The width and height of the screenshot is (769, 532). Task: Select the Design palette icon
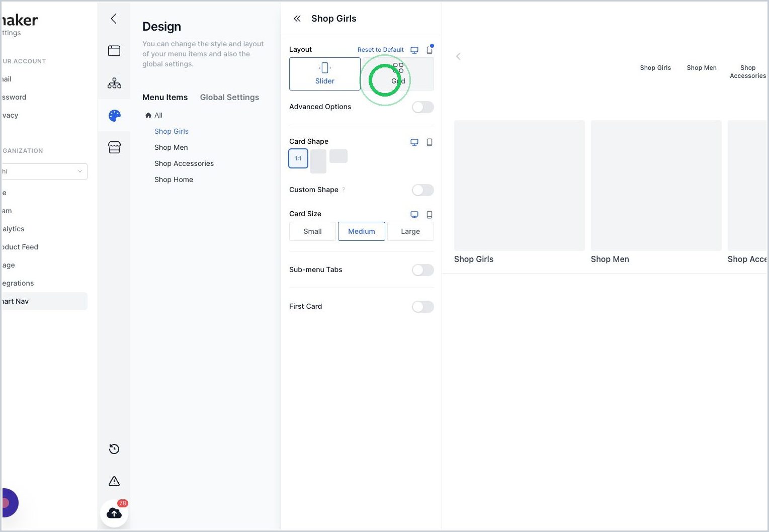[114, 116]
